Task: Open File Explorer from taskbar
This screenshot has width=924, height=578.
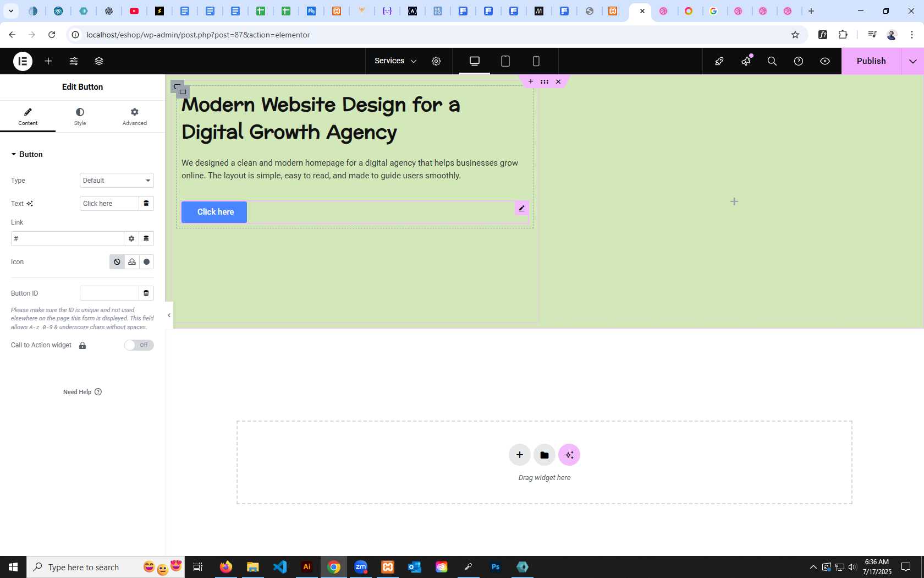Action: tap(253, 567)
